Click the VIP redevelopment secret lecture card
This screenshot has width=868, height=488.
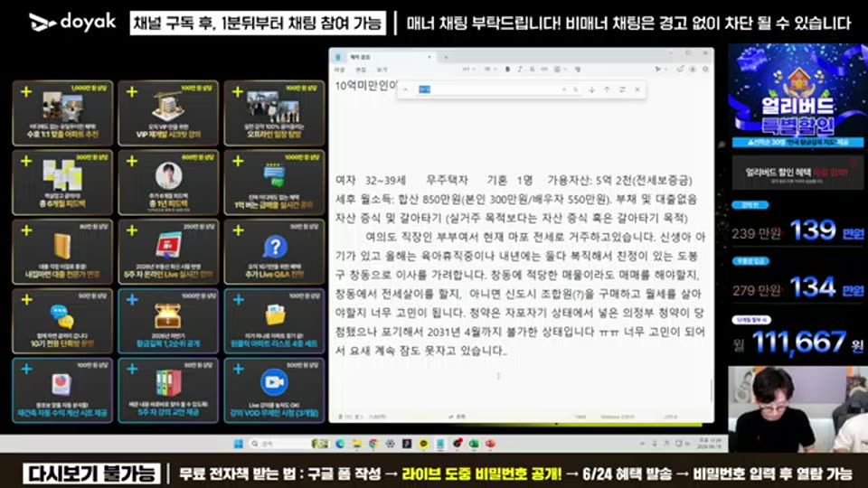(x=168, y=114)
